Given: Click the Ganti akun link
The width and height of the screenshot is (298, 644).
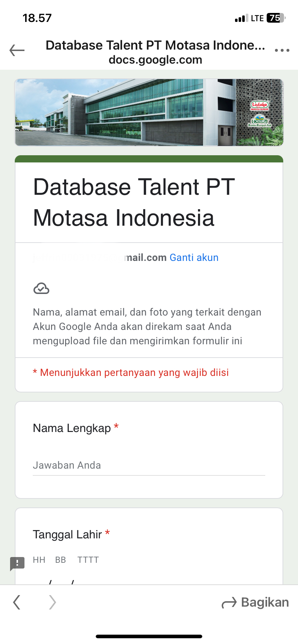Looking at the screenshot, I should tap(194, 258).
